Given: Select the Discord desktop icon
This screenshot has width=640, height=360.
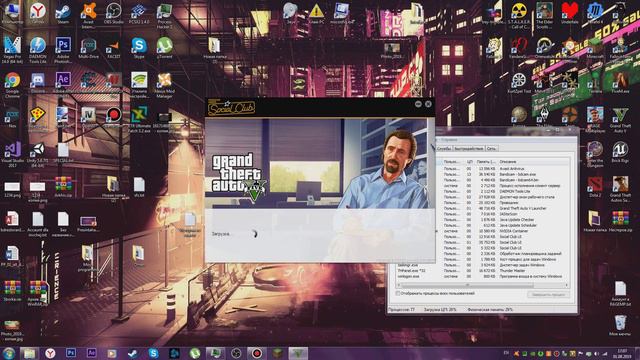Looking at the screenshot, I should pyautogui.click(x=38, y=83).
